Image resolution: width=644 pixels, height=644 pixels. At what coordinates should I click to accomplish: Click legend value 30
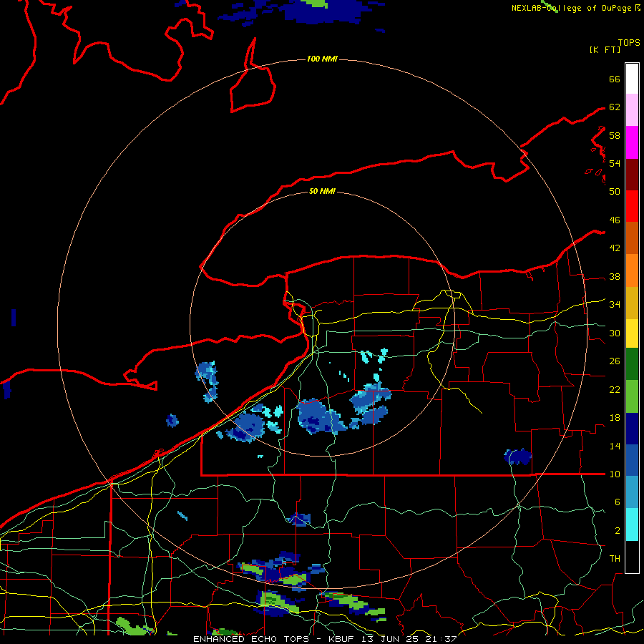pos(615,333)
